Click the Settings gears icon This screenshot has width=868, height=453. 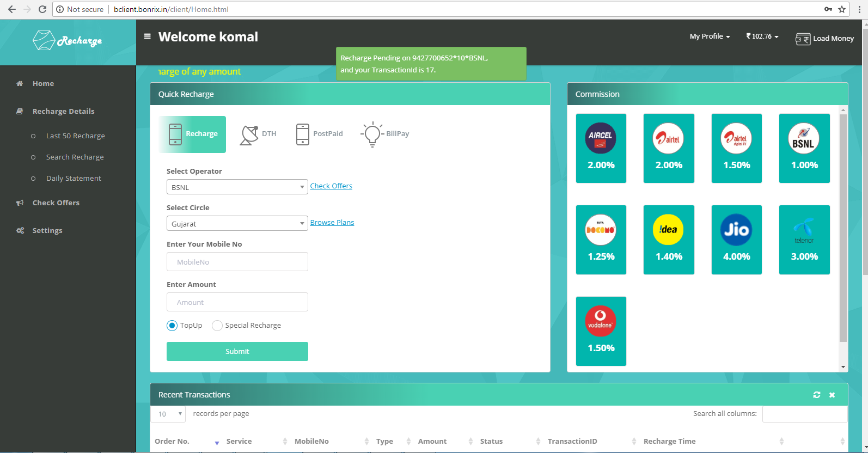click(x=20, y=231)
